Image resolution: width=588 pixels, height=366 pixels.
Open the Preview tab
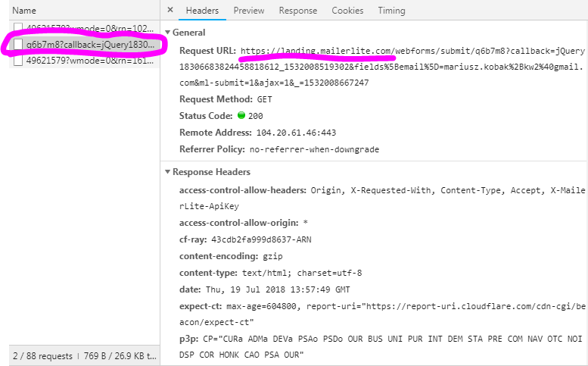coord(249,11)
